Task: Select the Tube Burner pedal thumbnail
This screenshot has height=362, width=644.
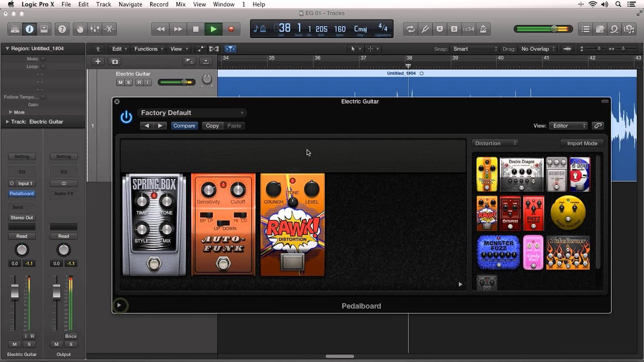Action: pyautogui.click(x=568, y=252)
